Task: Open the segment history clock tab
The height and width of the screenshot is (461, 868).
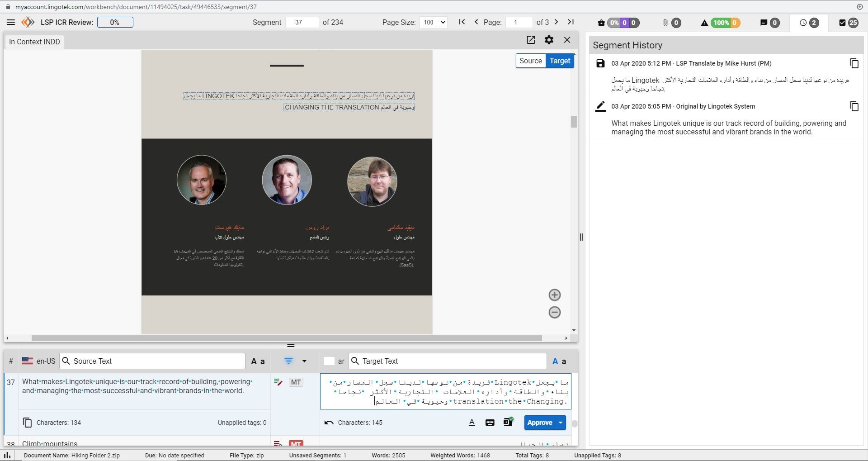Action: (808, 23)
